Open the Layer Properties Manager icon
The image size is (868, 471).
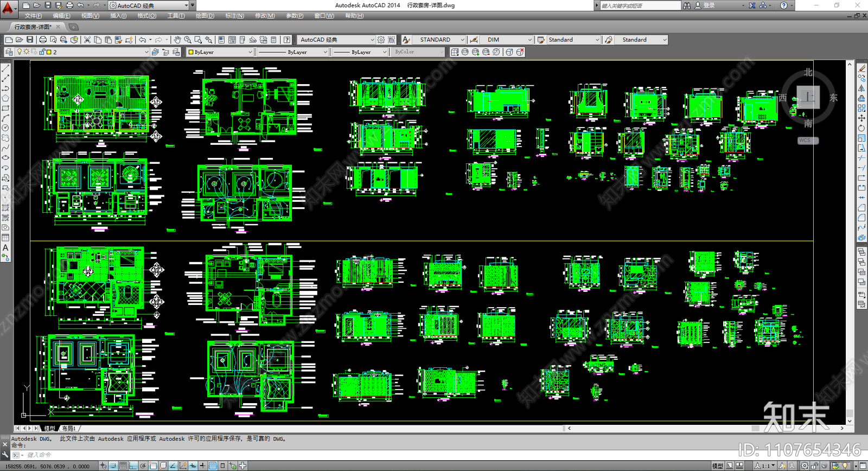[x=9, y=52]
